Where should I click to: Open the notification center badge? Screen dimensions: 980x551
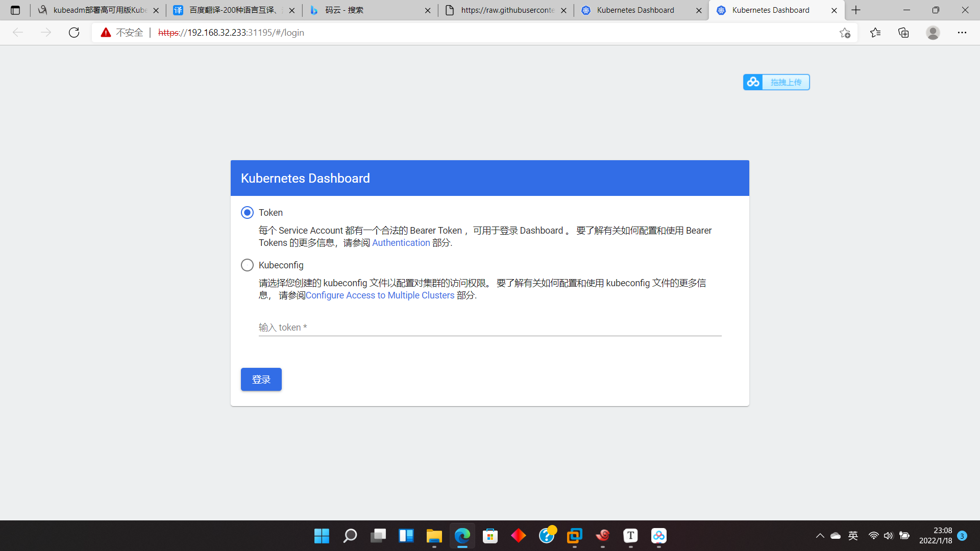click(x=962, y=536)
